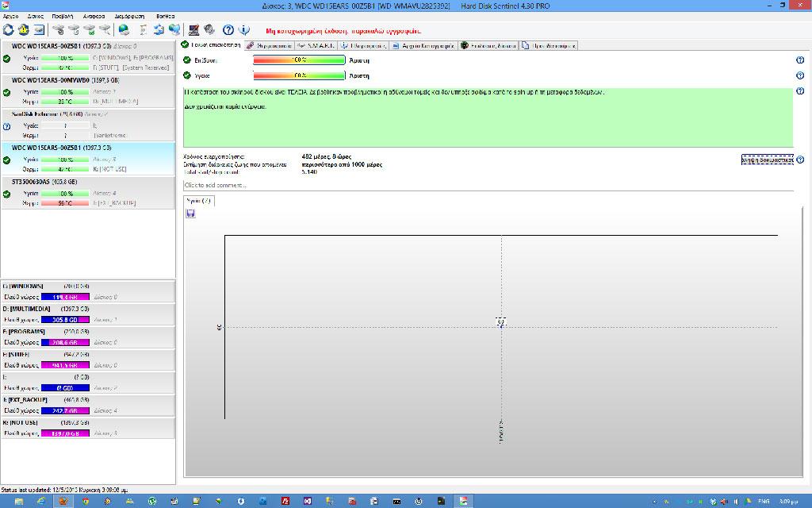This screenshot has width=812, height=508.
Task: Switch to the Alerts tab at far right
Action: click(x=549, y=45)
